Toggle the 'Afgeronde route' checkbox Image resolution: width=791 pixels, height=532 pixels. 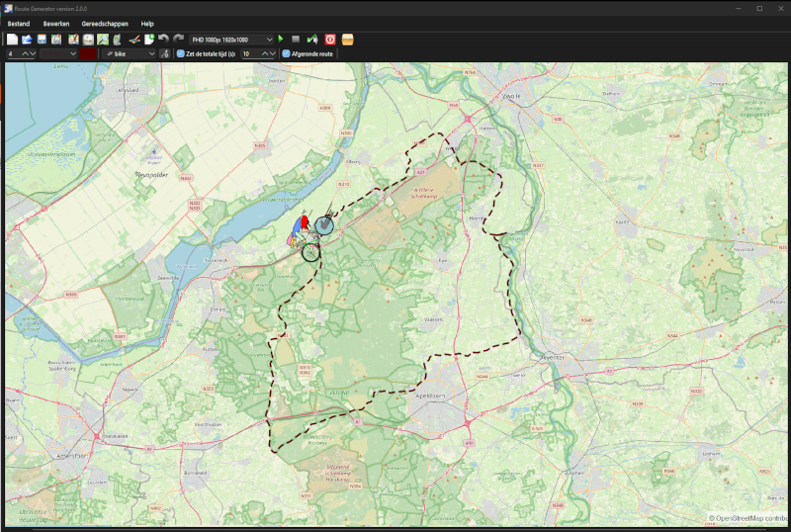point(287,53)
